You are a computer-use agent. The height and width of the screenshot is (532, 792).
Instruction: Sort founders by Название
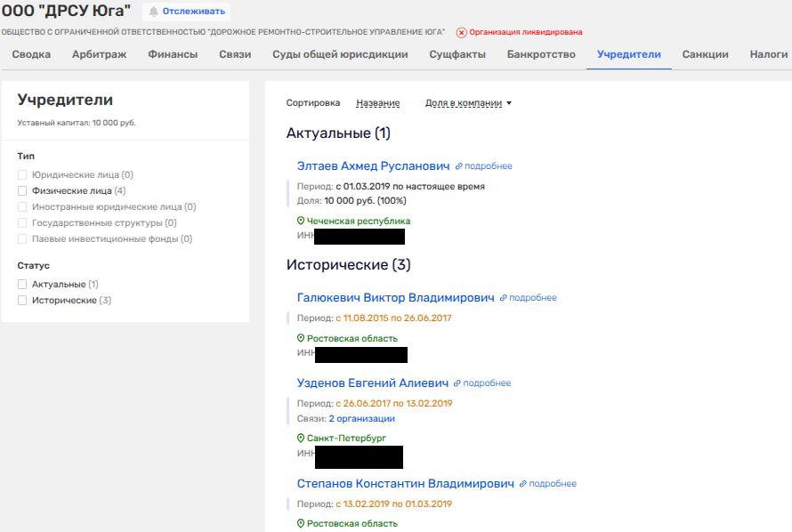(x=377, y=103)
